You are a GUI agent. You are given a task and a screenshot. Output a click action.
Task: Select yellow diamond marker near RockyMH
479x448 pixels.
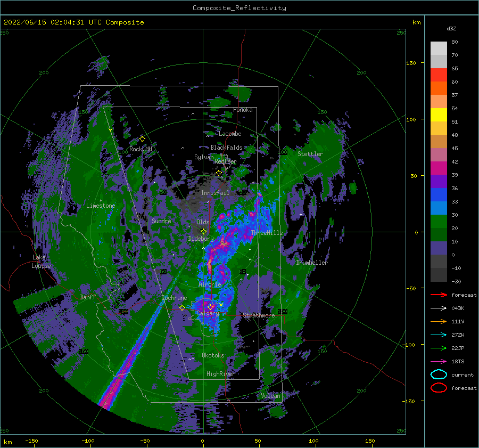pos(142,139)
